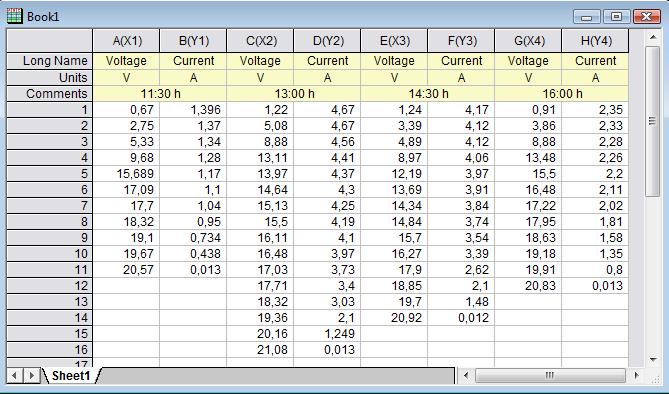Viewport: 669px width, 394px height.
Task: Select cell with value 2,35
Action: click(x=595, y=110)
